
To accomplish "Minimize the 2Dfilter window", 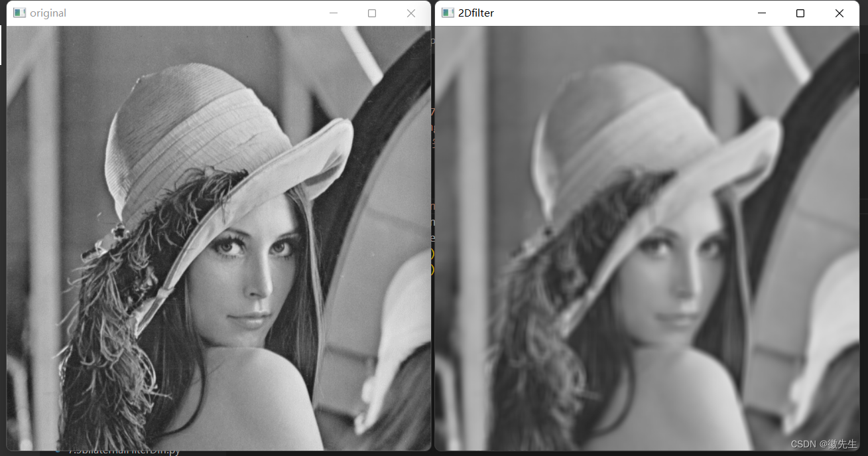I will point(761,13).
